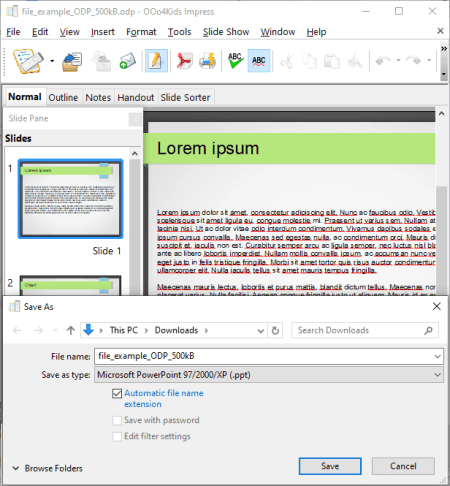Click the New presentation toolbar icon
This screenshot has height=486, width=450.
pyautogui.click(x=28, y=61)
